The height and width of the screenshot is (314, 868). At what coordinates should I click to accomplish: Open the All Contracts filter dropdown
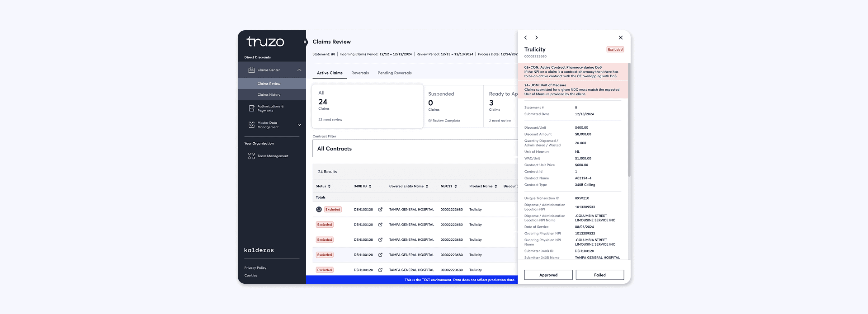(415, 149)
